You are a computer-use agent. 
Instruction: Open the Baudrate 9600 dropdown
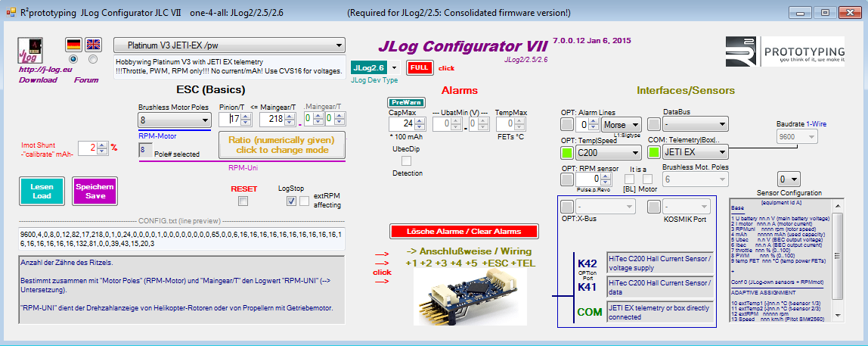coord(797,136)
